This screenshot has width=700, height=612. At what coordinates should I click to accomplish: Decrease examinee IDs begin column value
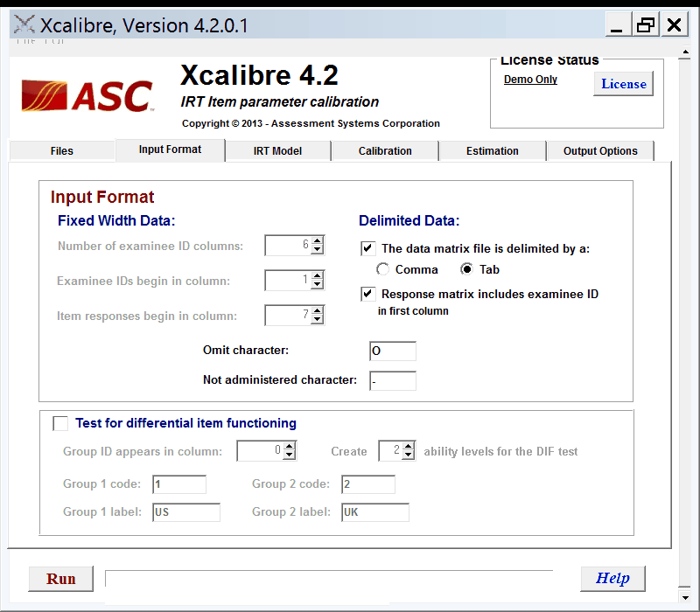pyautogui.click(x=317, y=285)
